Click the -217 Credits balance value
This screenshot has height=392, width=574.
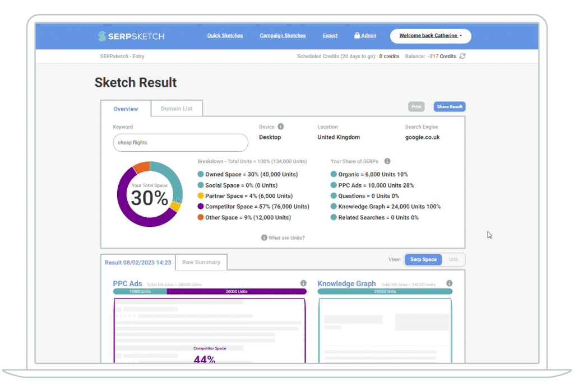click(x=442, y=57)
